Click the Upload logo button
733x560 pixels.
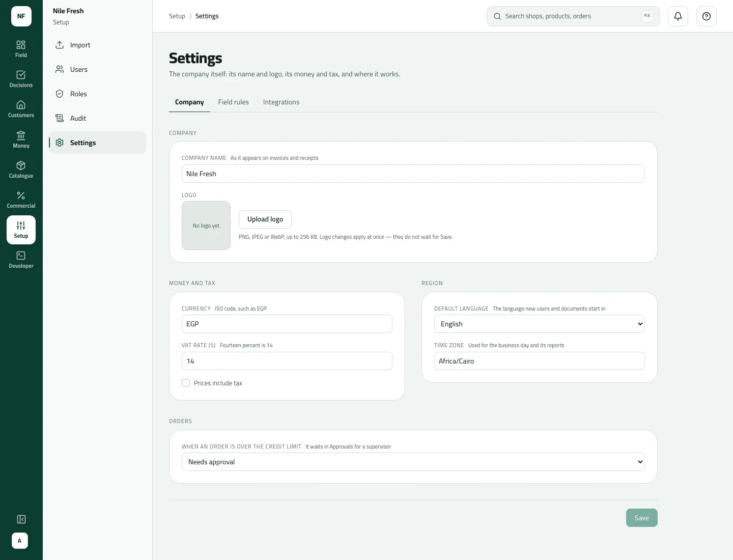(265, 219)
